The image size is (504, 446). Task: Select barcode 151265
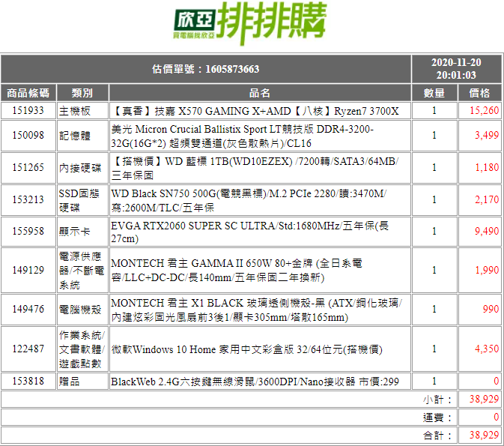28,168
